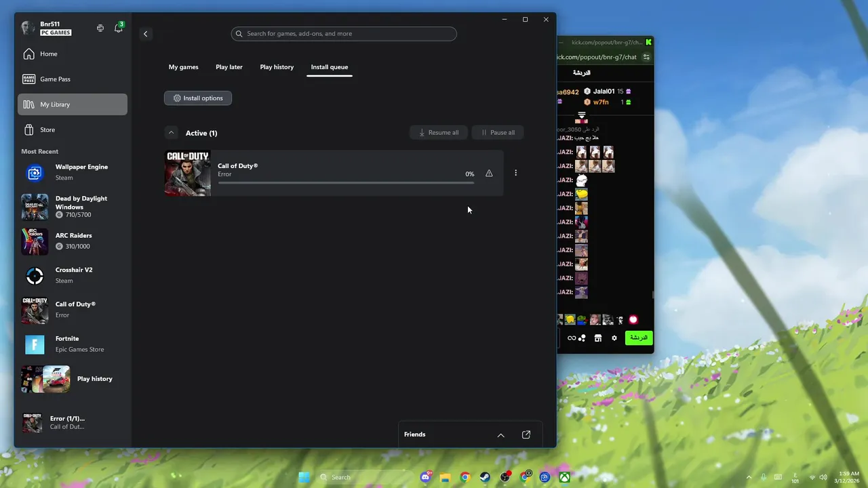Select the Install queue tab

[x=330, y=67]
